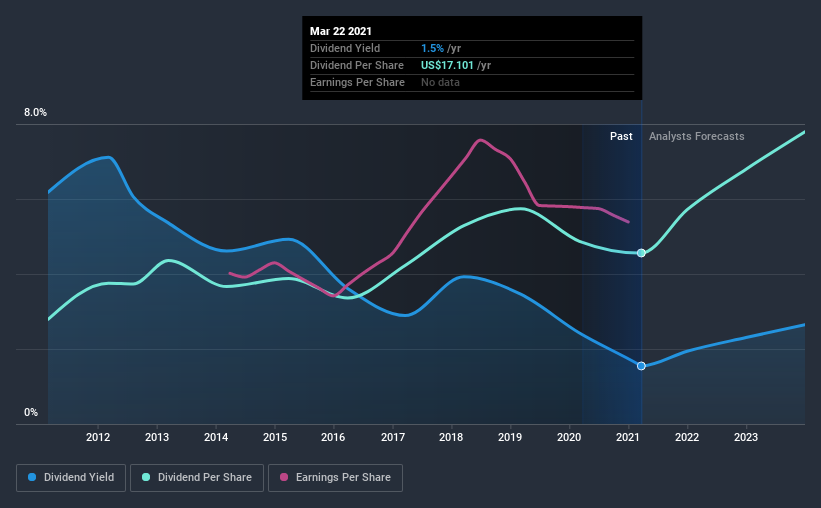The height and width of the screenshot is (508, 821).
Task: Toggle the Dividend Per Share legend button
Action: [x=197, y=478]
